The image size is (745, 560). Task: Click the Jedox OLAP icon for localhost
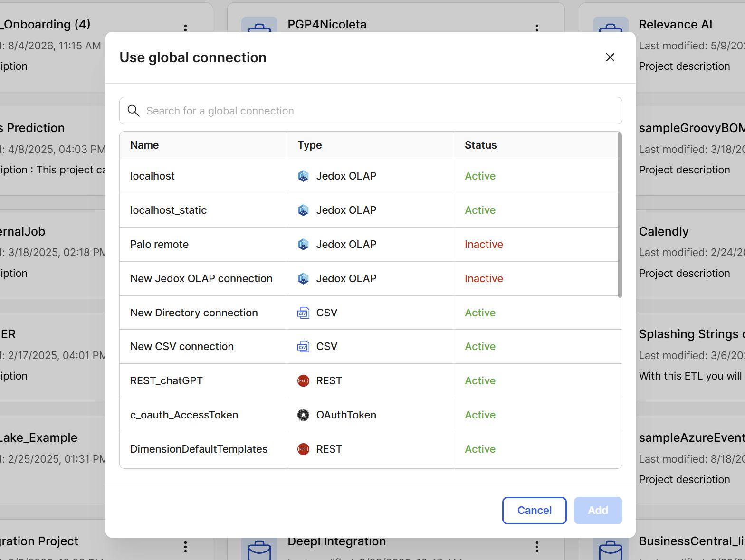(303, 176)
